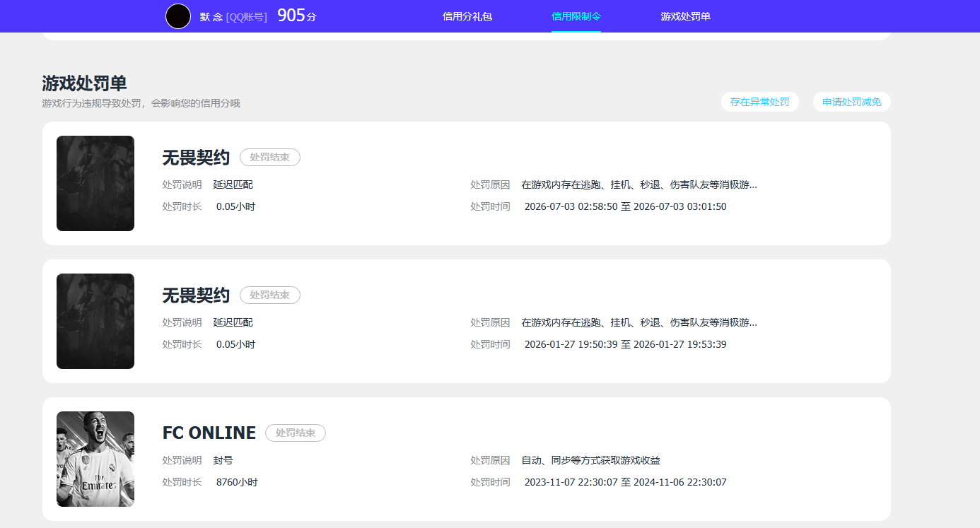Click the penalty time 2023-11-07 22:30:07 至 2024-11-06 22:30:07

click(626, 482)
